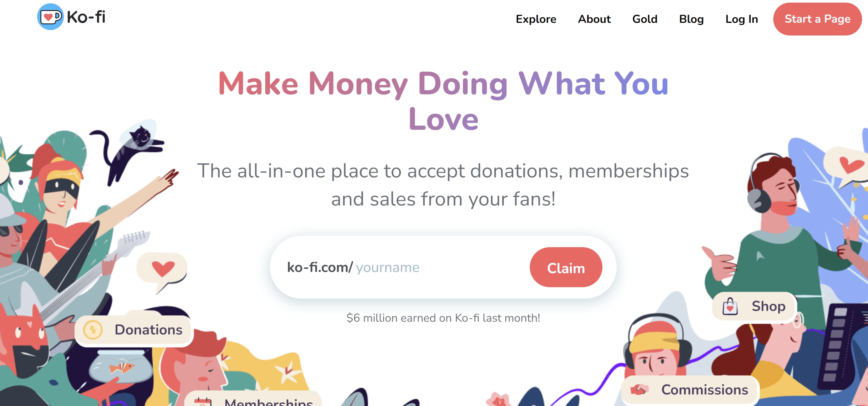868x406 pixels.
Task: Click the Ko-fi coffee cup logo icon
Action: pyautogui.click(x=50, y=16)
